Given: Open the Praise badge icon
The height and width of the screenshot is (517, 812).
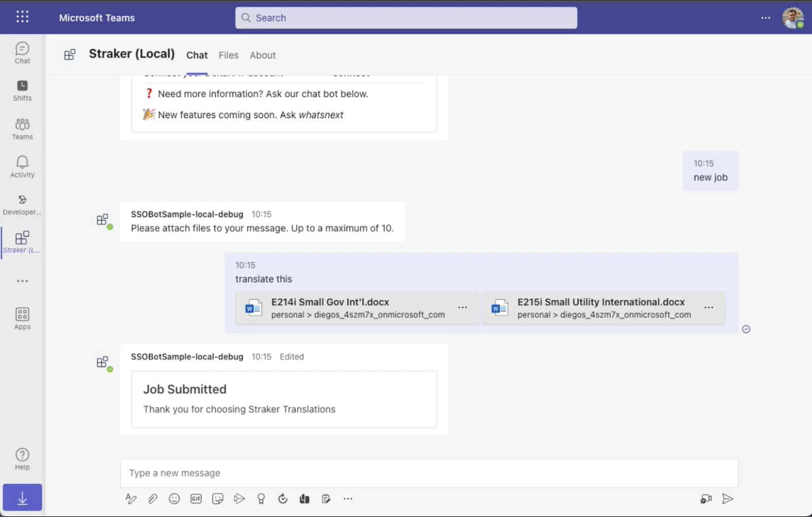Looking at the screenshot, I should [x=261, y=499].
